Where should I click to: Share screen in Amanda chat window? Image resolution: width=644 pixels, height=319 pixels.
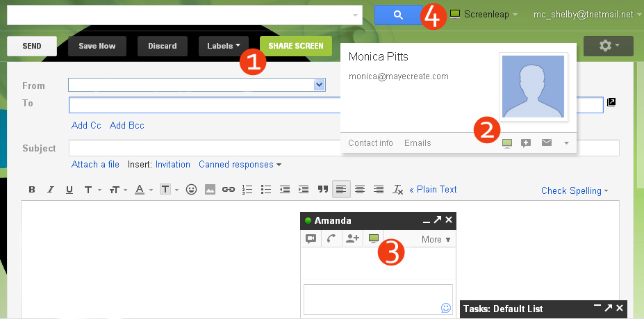(373, 239)
